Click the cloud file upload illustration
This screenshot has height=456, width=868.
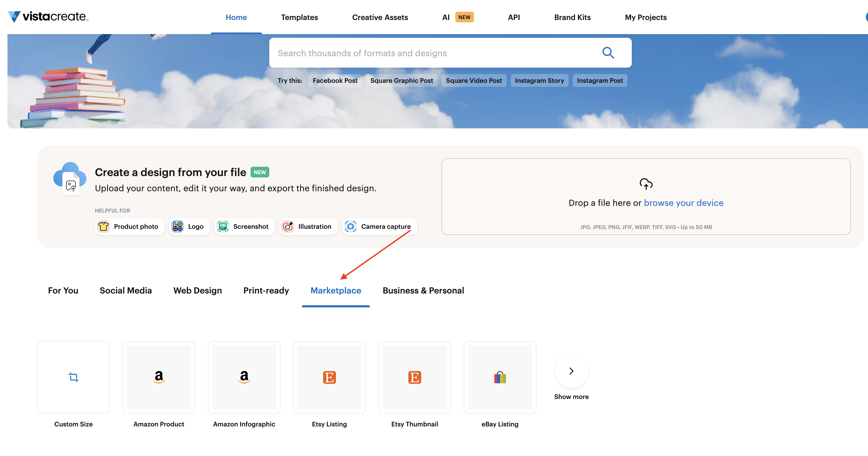pos(70,178)
